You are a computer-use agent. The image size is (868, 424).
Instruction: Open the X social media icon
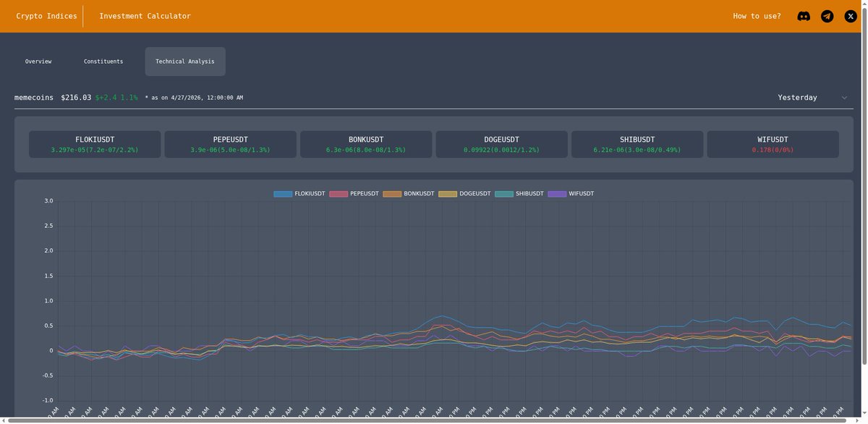coord(849,15)
